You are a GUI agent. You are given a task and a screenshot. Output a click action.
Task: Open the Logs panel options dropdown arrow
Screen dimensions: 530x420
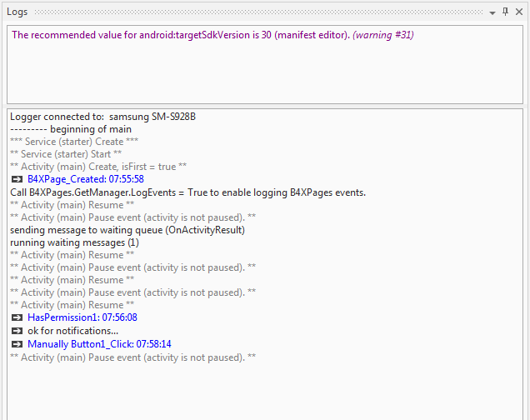(492, 12)
